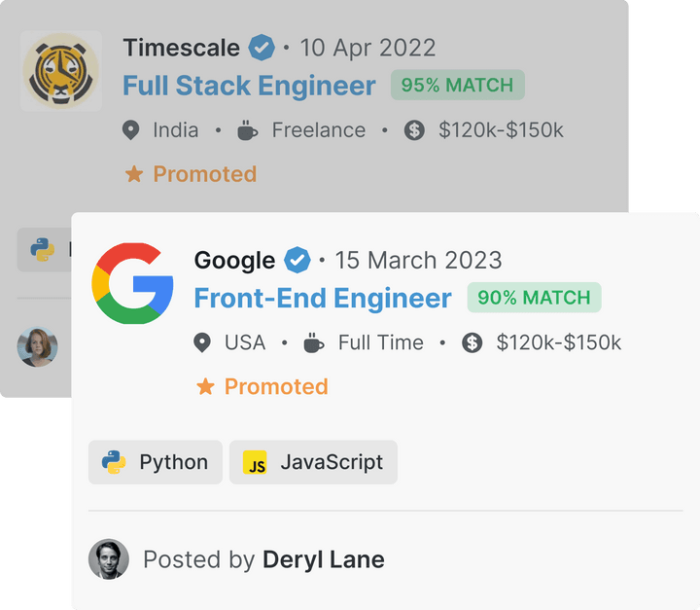
Task: Click the location pin beside India
Action: pos(131,130)
